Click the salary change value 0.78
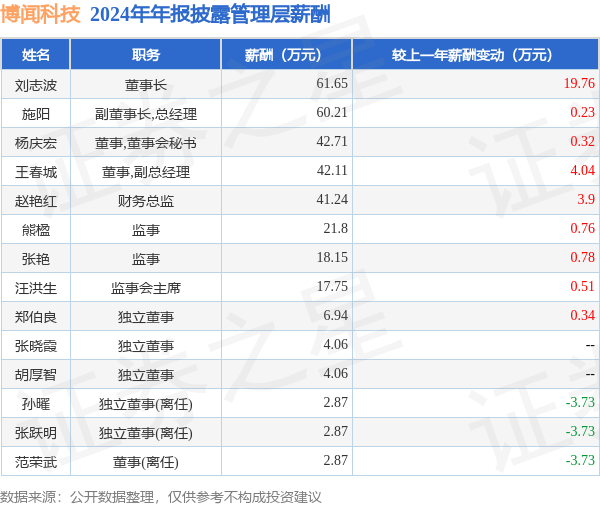 [582, 258]
